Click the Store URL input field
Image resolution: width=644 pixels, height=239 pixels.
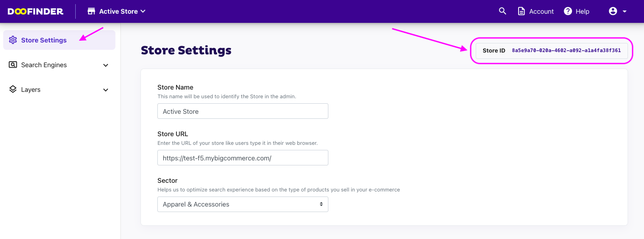pos(243,158)
